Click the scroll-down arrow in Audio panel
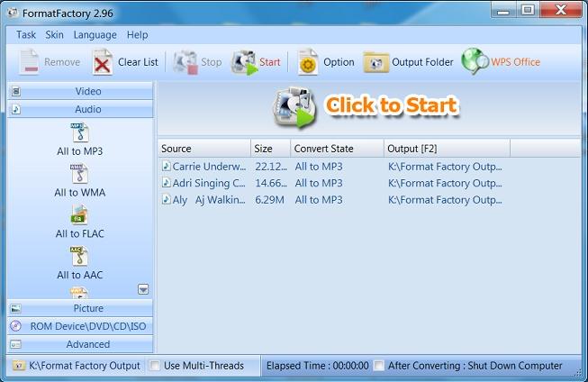The height and width of the screenshot is (382, 588). coord(143,289)
